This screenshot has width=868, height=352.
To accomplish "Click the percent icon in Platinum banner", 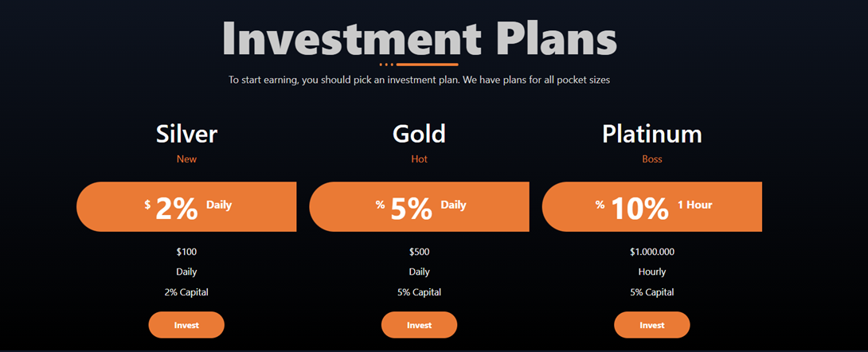I will [x=600, y=205].
